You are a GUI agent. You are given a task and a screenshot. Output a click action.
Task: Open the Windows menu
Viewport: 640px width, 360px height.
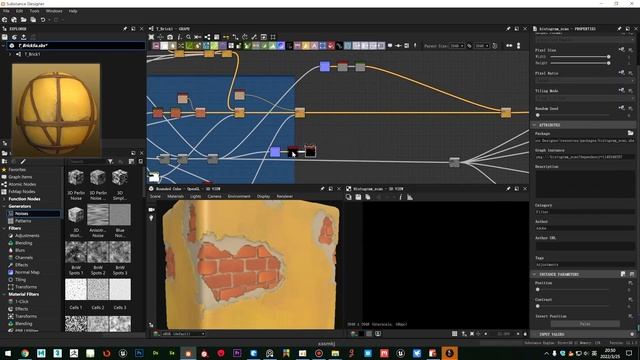pyautogui.click(x=54, y=11)
